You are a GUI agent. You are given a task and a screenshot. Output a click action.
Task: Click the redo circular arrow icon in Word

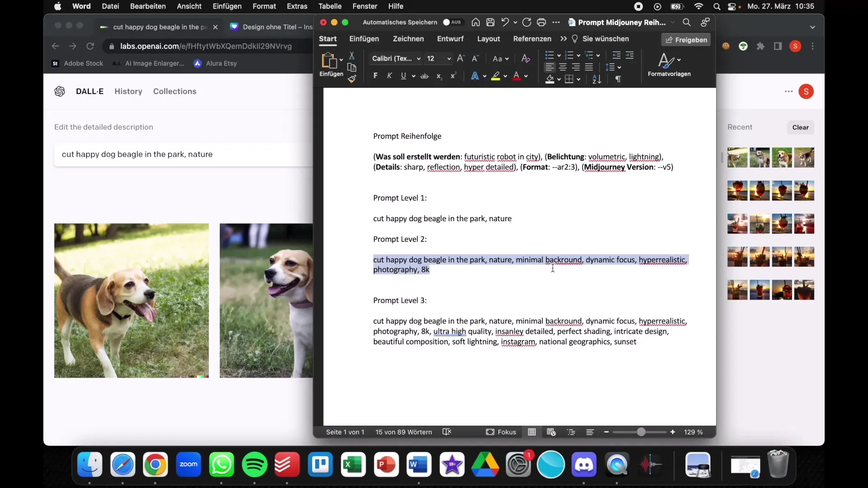click(x=527, y=22)
